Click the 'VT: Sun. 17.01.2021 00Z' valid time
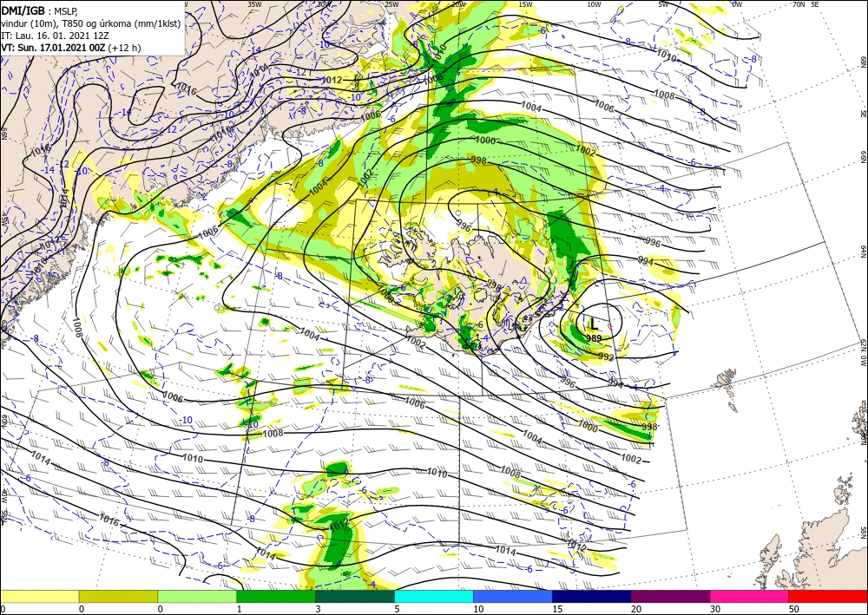Viewport: 868px width, 615px height. click(53, 48)
